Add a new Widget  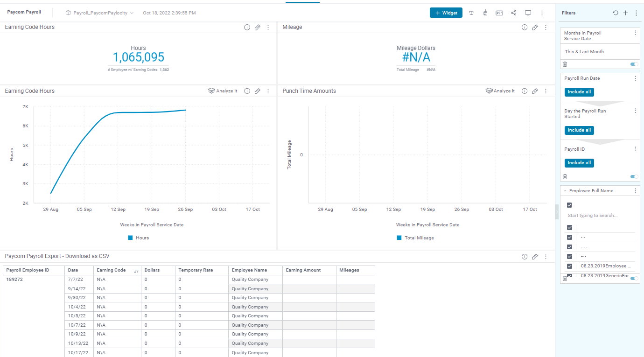click(x=446, y=13)
